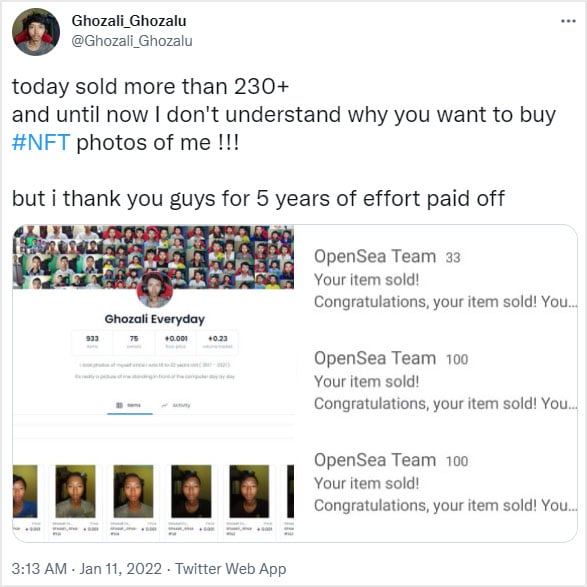587x587 pixels.
Task: Open the last OpenSea Team notification
Action: [445, 483]
